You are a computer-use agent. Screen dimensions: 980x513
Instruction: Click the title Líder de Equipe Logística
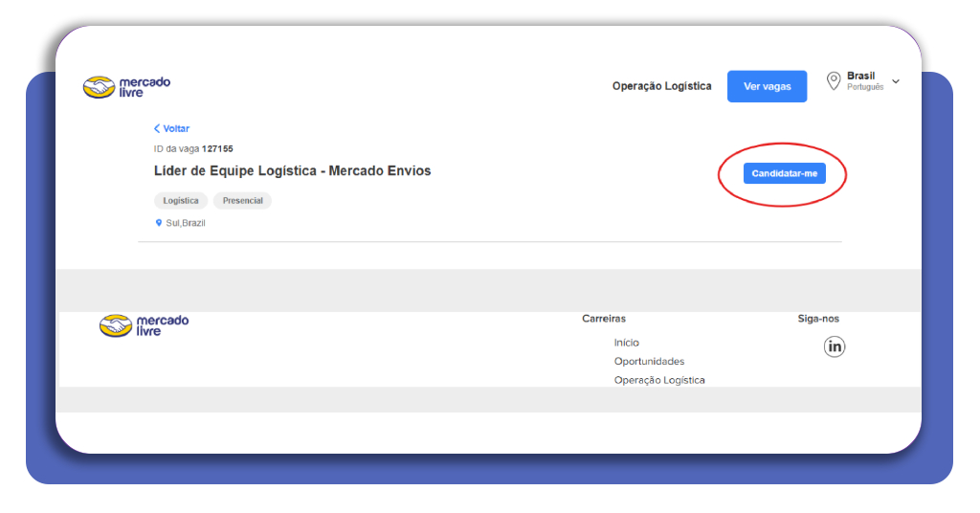coord(293,170)
